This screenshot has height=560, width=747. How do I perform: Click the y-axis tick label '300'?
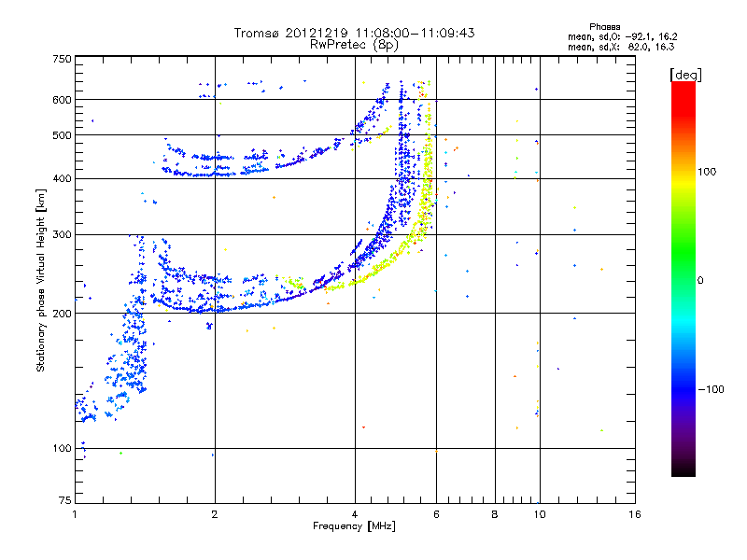point(62,235)
